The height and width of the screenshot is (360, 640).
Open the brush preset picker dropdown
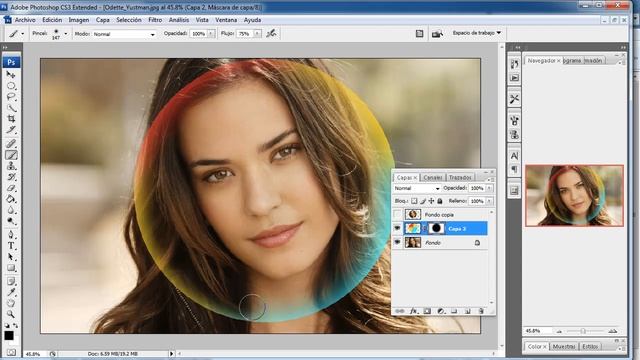tap(66, 34)
